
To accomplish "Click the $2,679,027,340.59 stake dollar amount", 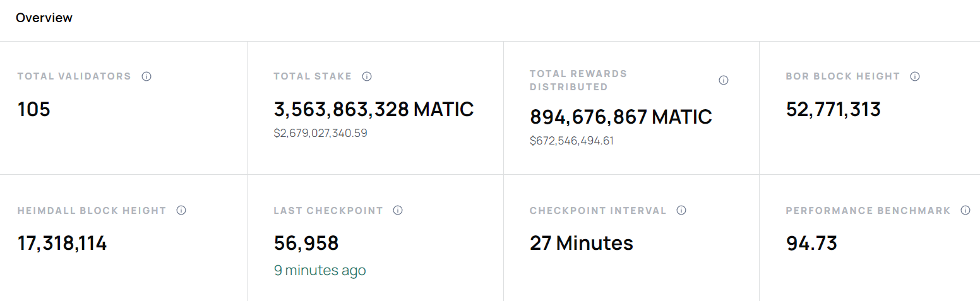I will pos(320,133).
